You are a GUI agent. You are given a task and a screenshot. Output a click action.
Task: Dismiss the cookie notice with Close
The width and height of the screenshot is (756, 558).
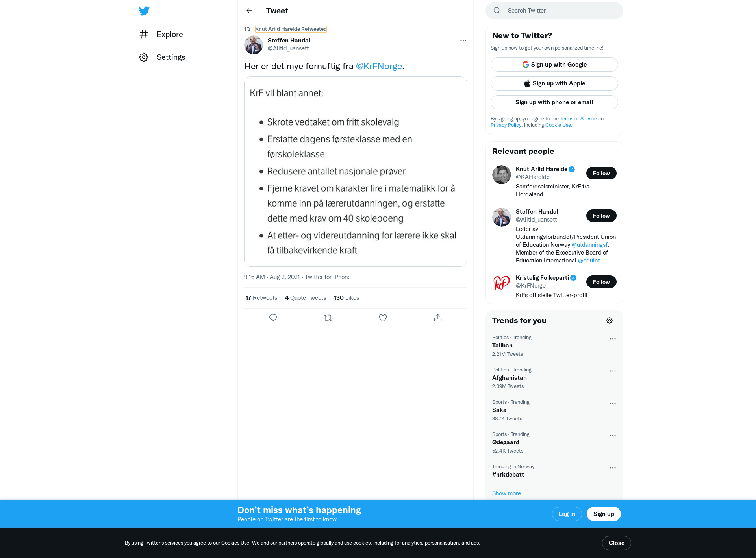(x=616, y=543)
